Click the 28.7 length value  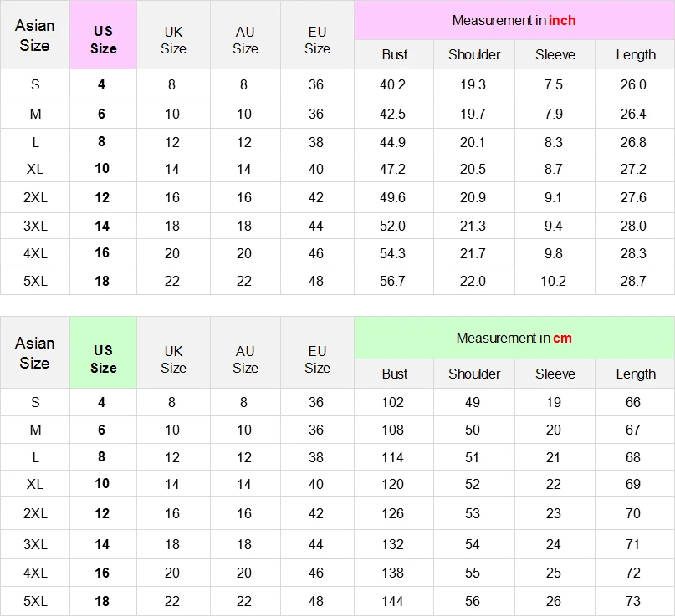(x=633, y=281)
